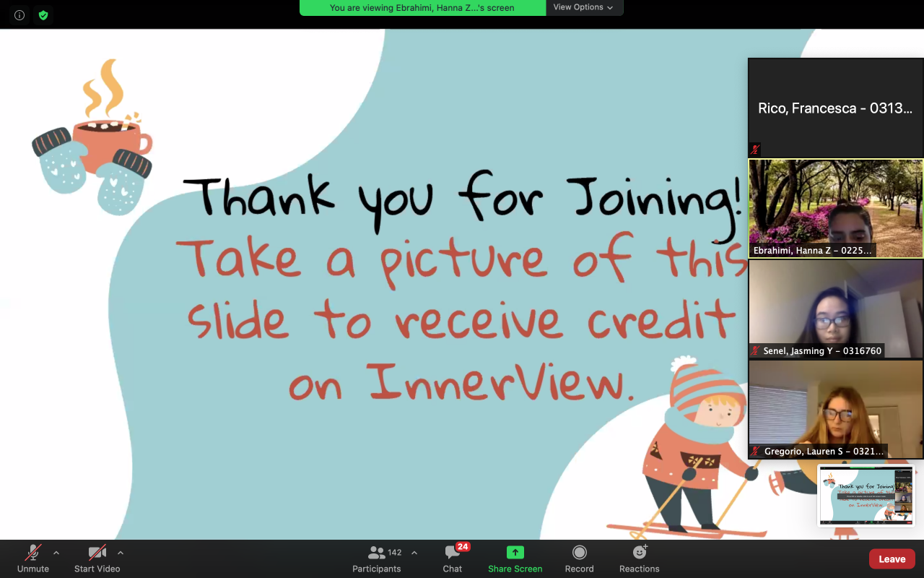Click the green screen-viewing notification banner
This screenshot has width=924, height=578.
coord(422,7)
